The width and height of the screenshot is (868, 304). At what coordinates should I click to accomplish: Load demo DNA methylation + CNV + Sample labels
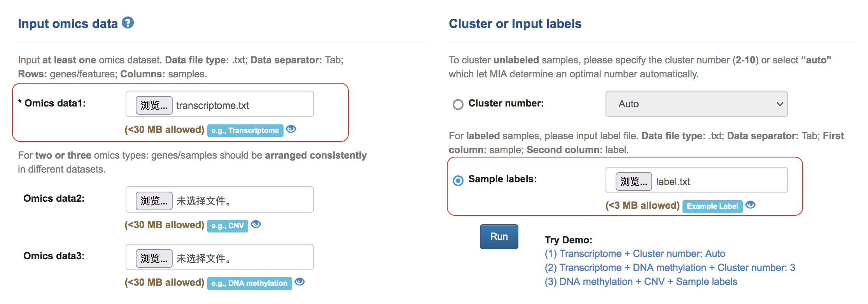coord(641,281)
